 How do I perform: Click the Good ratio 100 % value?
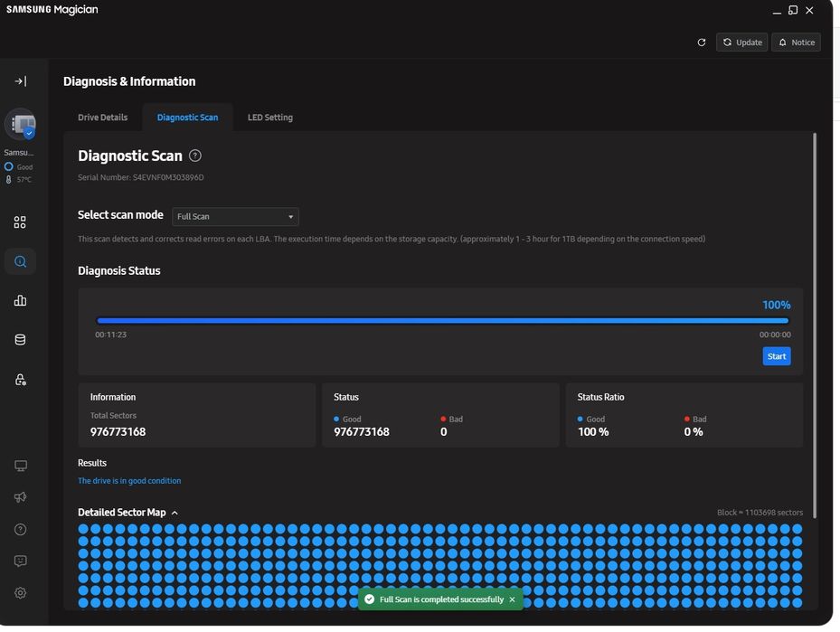point(593,431)
